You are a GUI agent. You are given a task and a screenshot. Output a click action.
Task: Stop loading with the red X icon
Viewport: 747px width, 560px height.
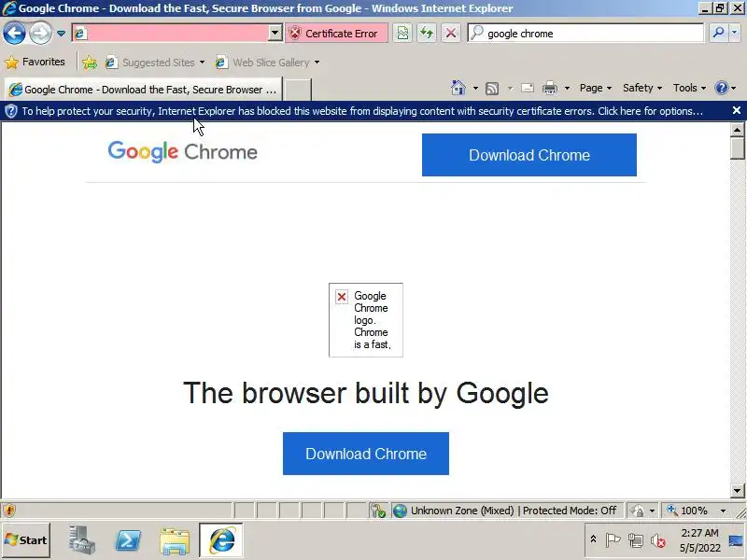point(451,33)
